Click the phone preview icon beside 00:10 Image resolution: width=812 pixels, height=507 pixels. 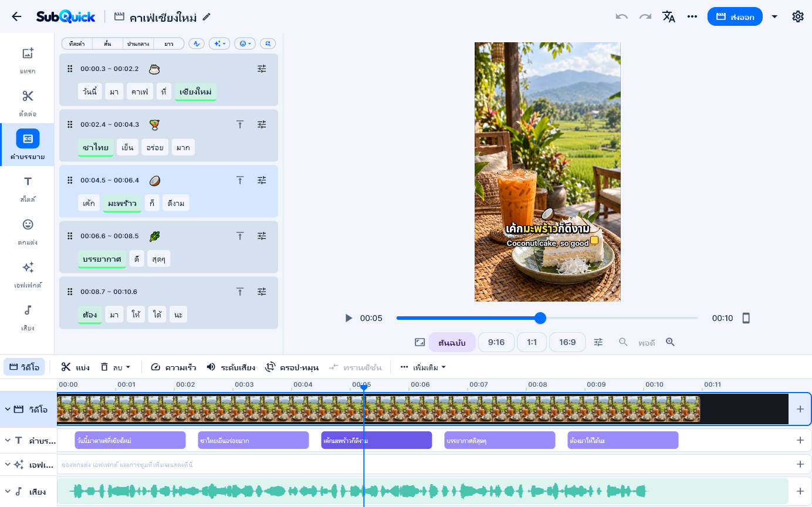point(746,318)
